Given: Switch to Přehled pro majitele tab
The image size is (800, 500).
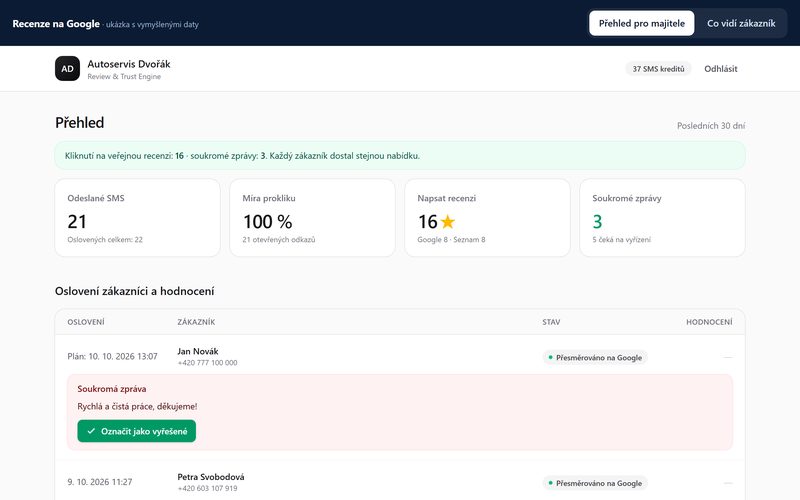Looking at the screenshot, I should tap(641, 23).
